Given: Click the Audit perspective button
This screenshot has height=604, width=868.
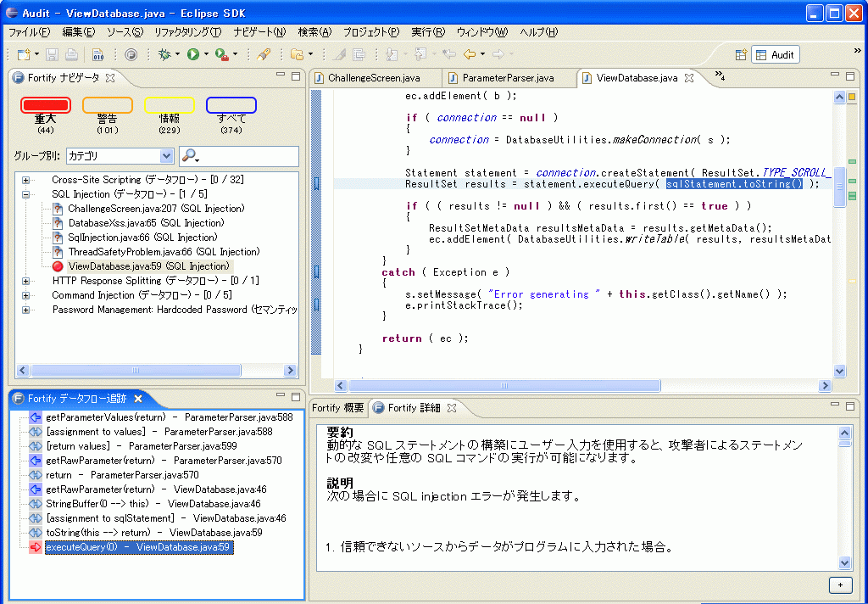Looking at the screenshot, I should point(776,55).
